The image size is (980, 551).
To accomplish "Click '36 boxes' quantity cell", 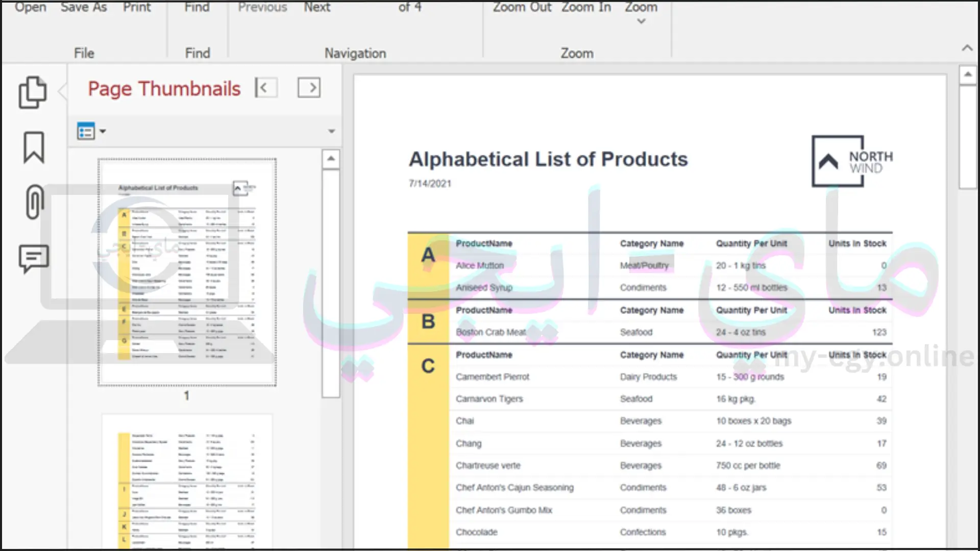I will [733, 510].
